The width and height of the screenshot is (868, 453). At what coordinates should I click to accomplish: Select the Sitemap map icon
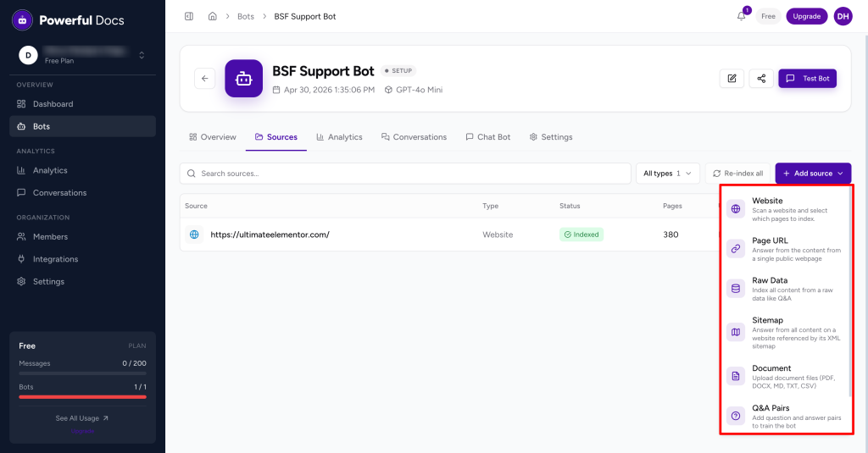tap(736, 333)
